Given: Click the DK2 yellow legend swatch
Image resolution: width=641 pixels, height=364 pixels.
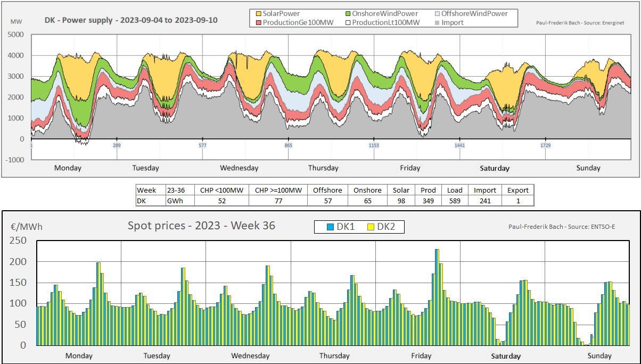Looking at the screenshot, I should coord(371,227).
